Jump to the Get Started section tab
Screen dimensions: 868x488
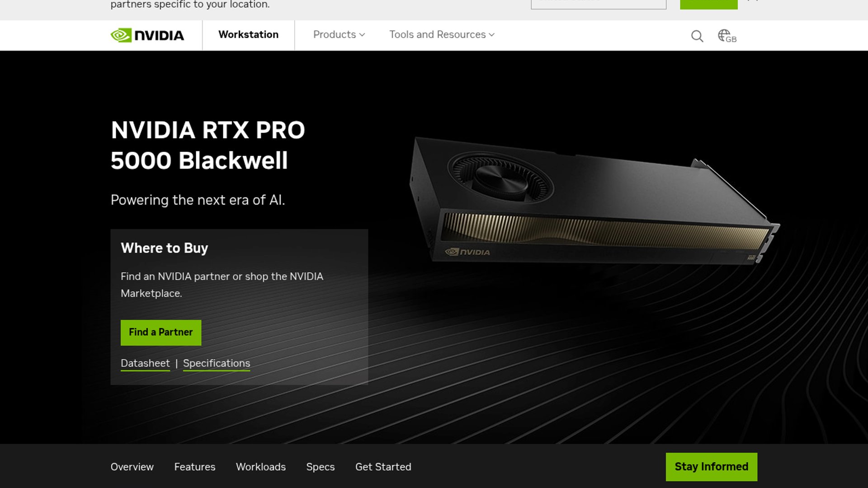[x=383, y=467]
